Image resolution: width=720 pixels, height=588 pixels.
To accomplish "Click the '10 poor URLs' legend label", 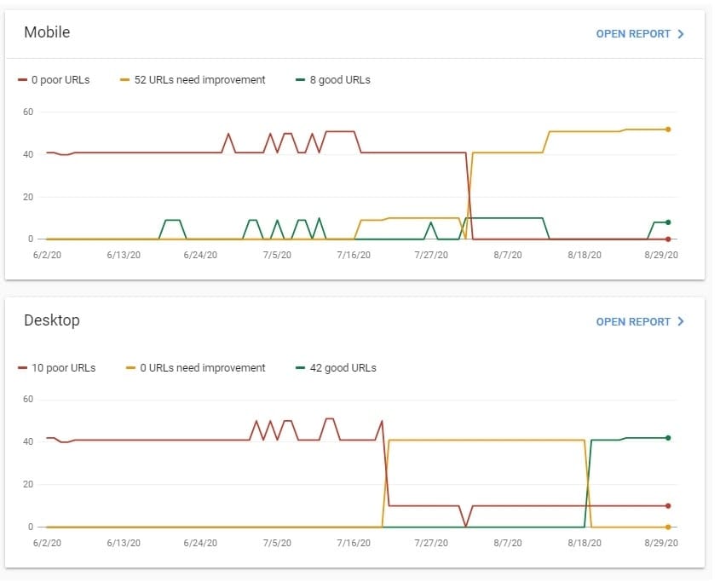I will 64,368.
